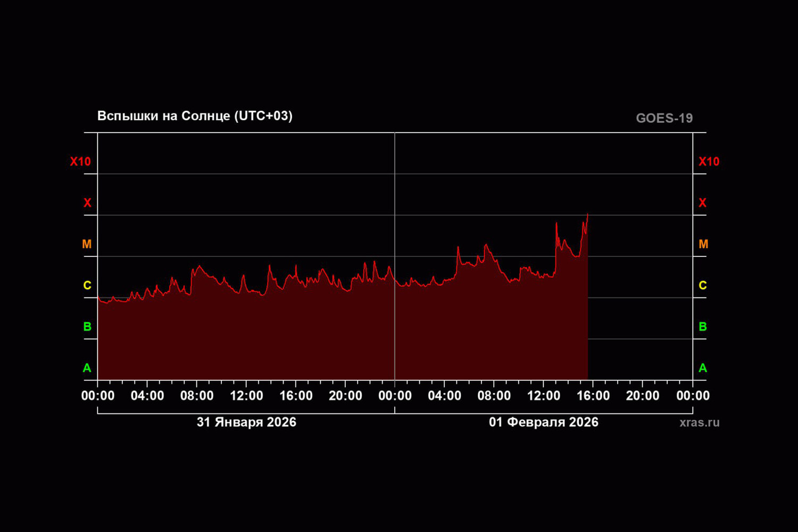Click the chart title "Вспышки на Солнце (UTC+03)"
Screen dimensions: 798x532
pos(195,116)
